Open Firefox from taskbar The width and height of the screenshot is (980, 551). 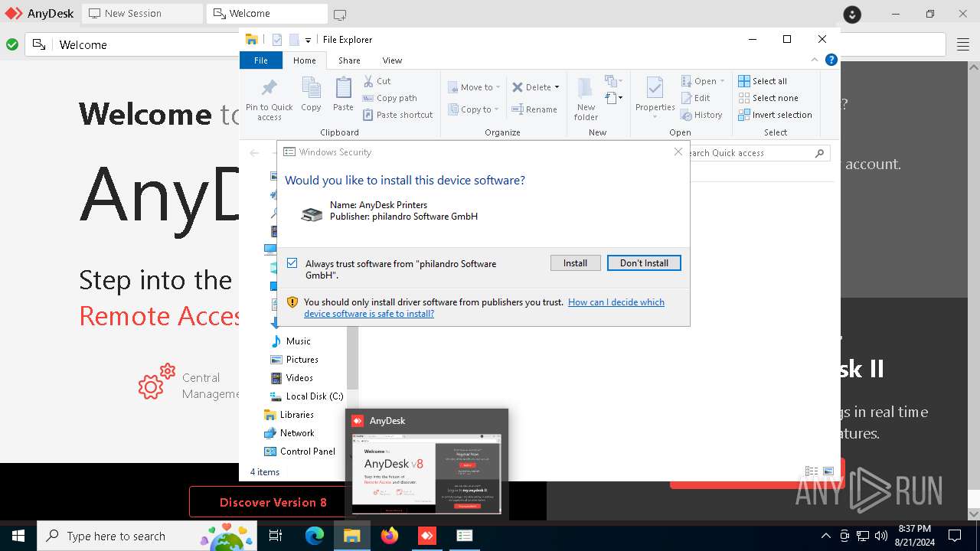390,536
